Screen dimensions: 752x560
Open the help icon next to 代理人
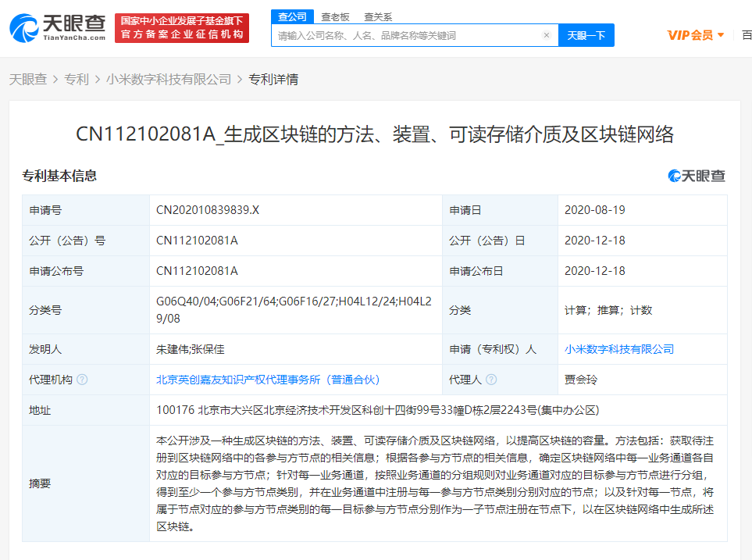491,380
